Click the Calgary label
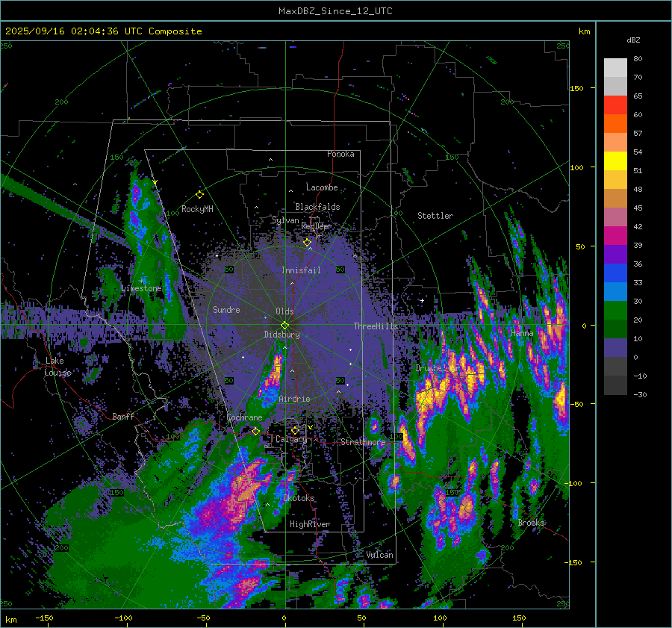This screenshot has height=628, width=672. pyautogui.click(x=291, y=439)
